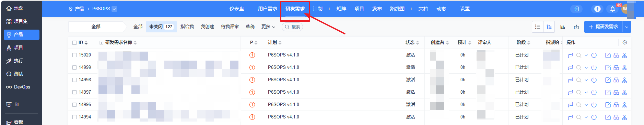Filter by 未关闭 127

pos(161,27)
